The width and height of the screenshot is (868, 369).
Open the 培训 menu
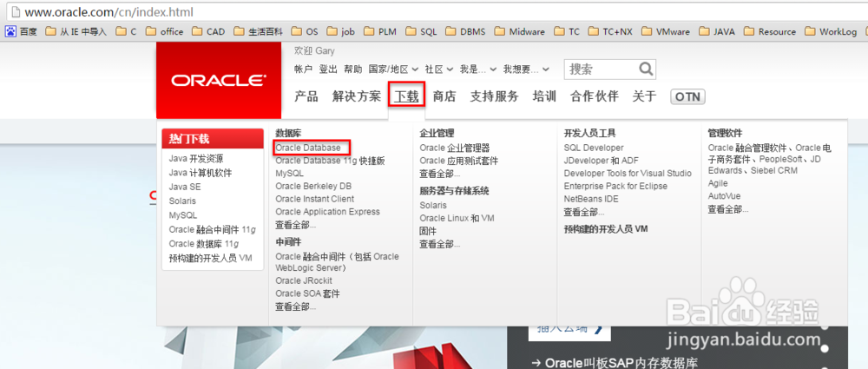point(544,96)
